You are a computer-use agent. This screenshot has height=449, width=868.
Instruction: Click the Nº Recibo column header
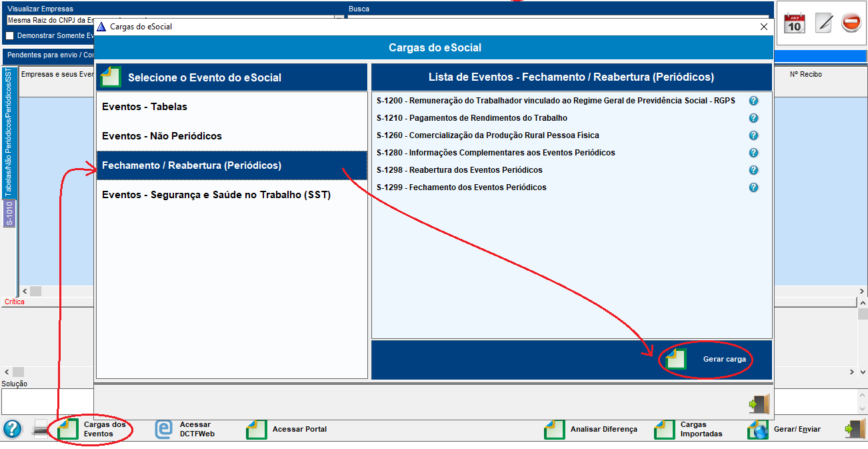(x=806, y=74)
